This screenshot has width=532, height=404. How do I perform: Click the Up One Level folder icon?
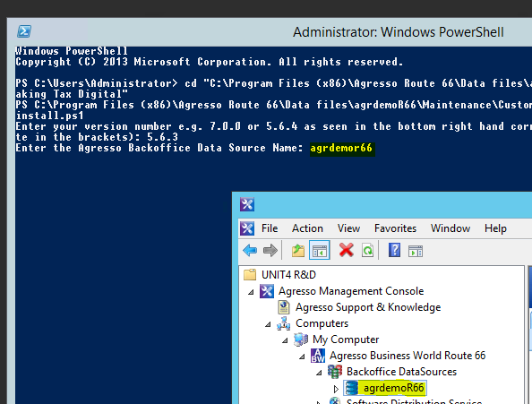pos(298,251)
